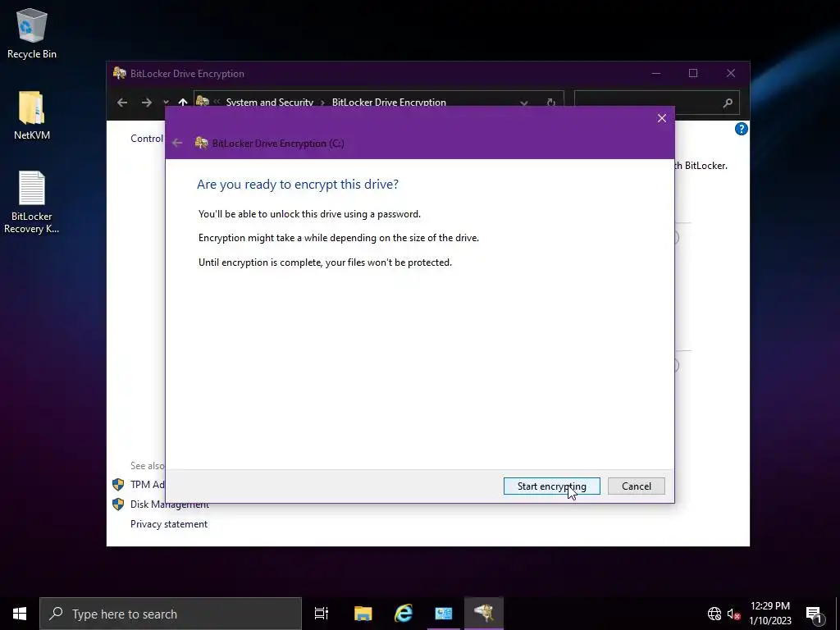
Task: Open the Privacy statement link
Action: (169, 524)
